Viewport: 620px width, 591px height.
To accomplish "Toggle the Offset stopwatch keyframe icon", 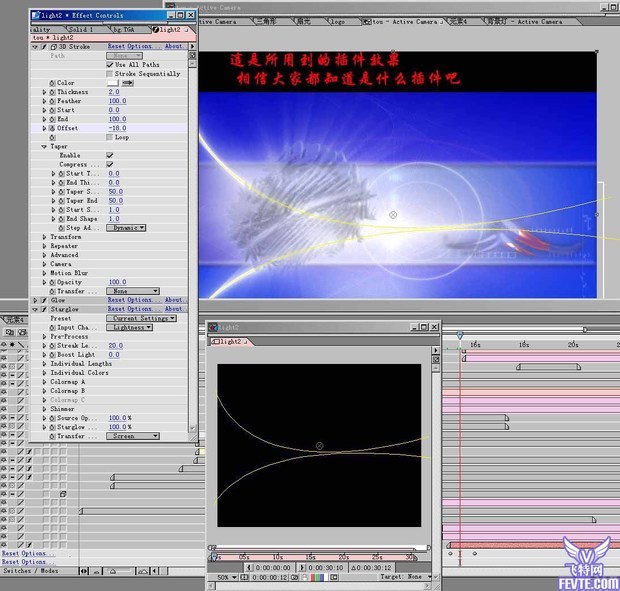I will [52, 128].
